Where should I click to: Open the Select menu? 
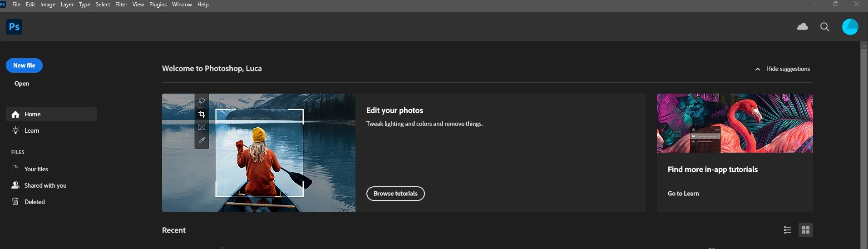click(x=103, y=5)
